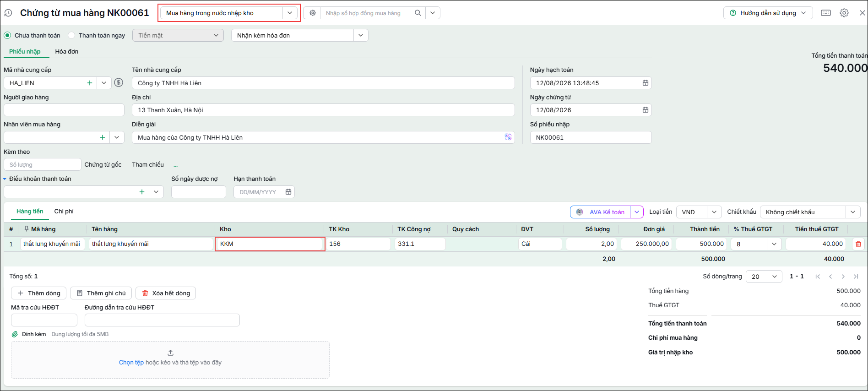
Task: Collapse Điều khoản thanh toán section
Action: 5,179
